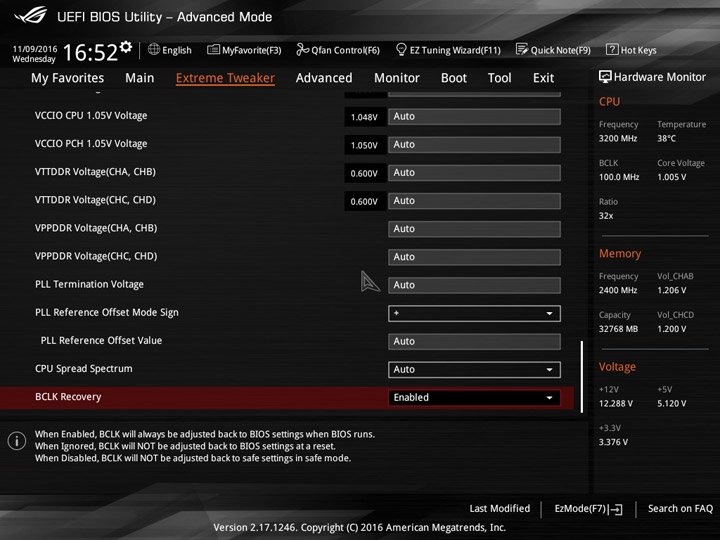Click VPPDDR Voltage(CHA, CHB) Auto field
The image size is (720, 540).
tap(474, 229)
